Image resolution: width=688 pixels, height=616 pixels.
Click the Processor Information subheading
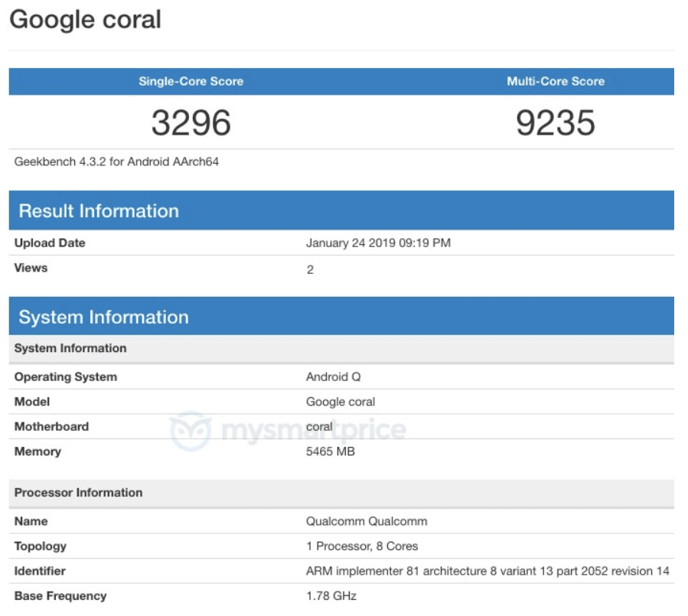pos(78,493)
